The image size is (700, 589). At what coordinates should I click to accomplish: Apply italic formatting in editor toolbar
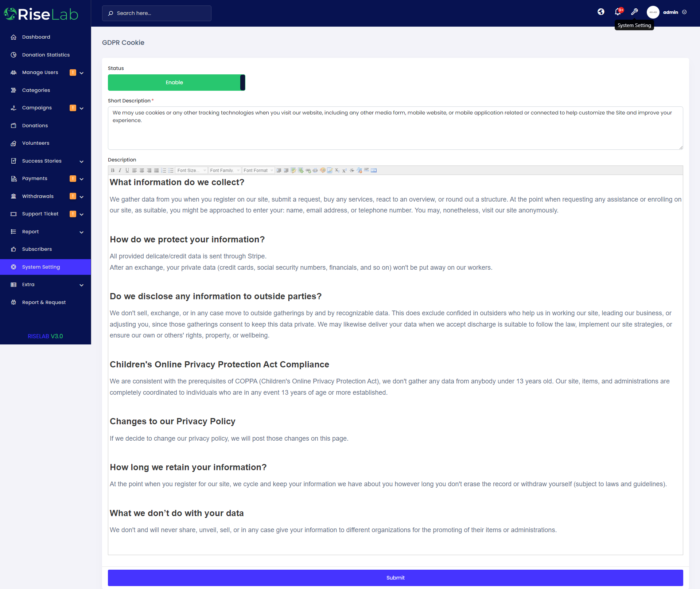pyautogui.click(x=120, y=170)
